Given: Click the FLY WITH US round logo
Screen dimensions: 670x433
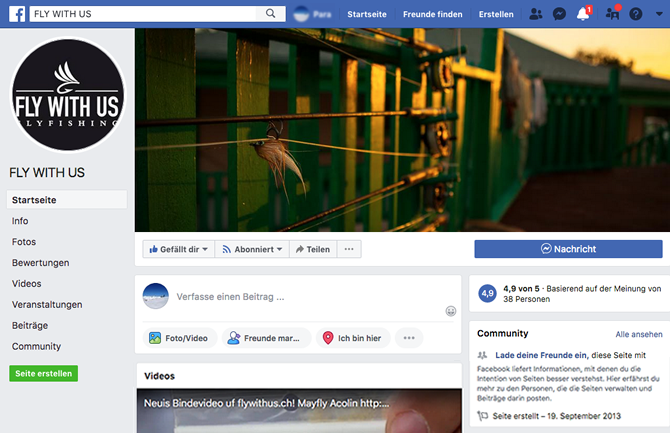Looking at the screenshot, I should tap(68, 94).
